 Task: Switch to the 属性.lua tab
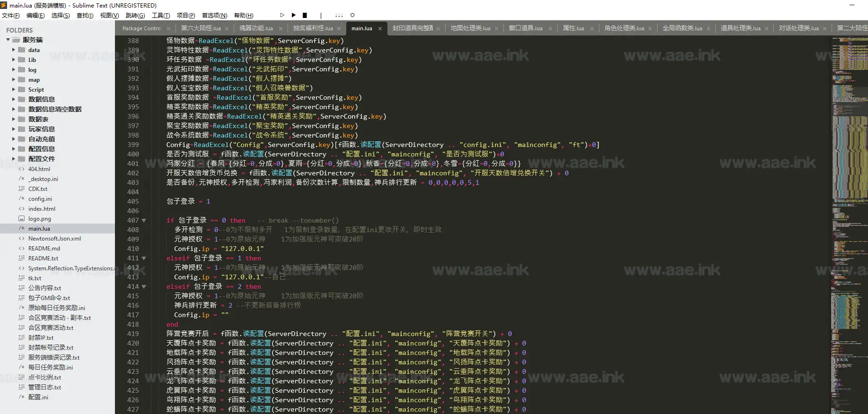pyautogui.click(x=573, y=28)
